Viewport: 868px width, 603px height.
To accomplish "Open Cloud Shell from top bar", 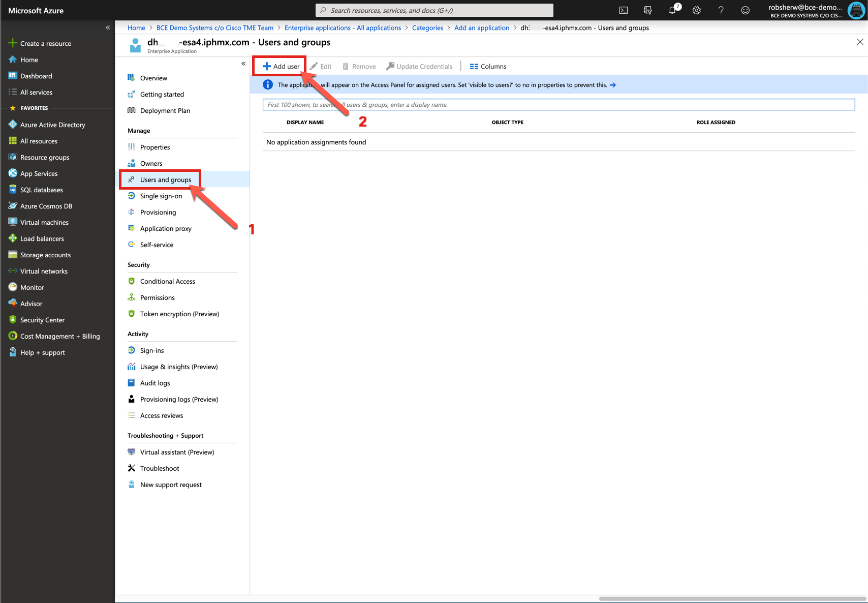I will click(624, 10).
